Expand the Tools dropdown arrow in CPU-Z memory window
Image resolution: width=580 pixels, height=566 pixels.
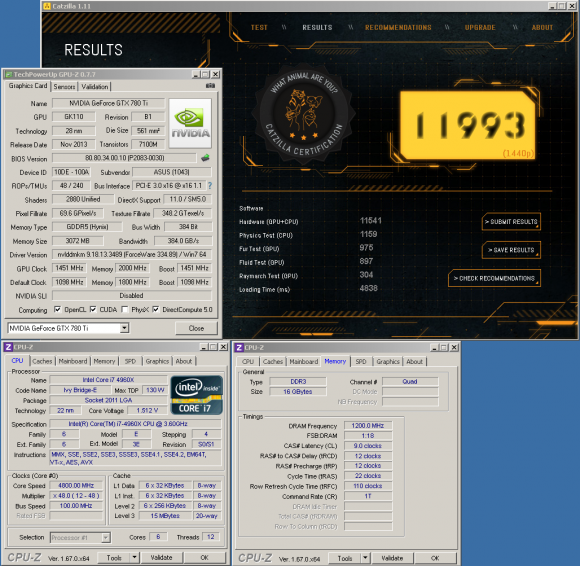(365, 558)
